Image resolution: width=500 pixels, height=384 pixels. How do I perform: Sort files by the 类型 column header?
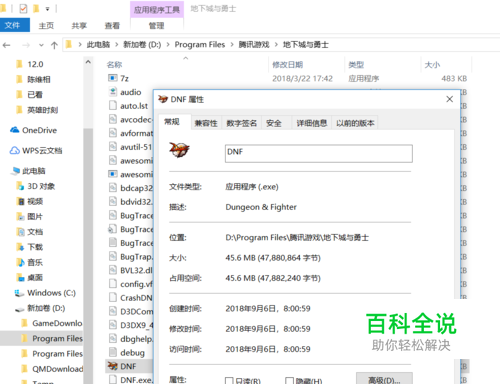point(356,65)
